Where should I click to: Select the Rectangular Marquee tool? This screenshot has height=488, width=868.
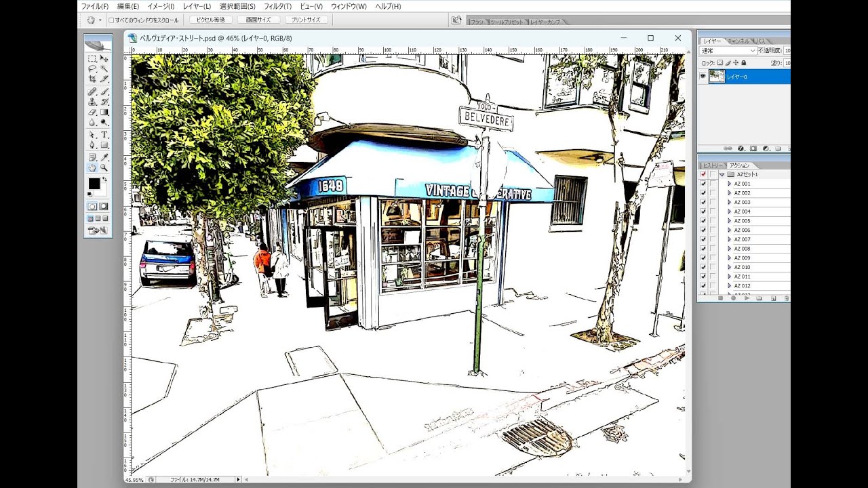[92, 58]
